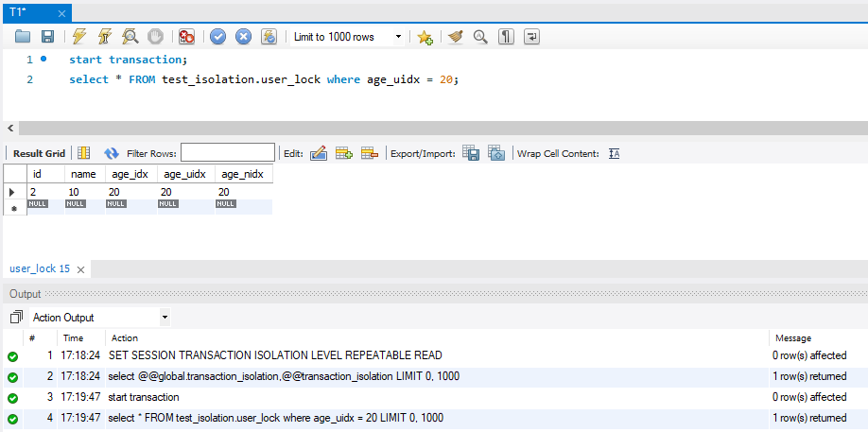Click the age_uidx column header

tap(186, 174)
